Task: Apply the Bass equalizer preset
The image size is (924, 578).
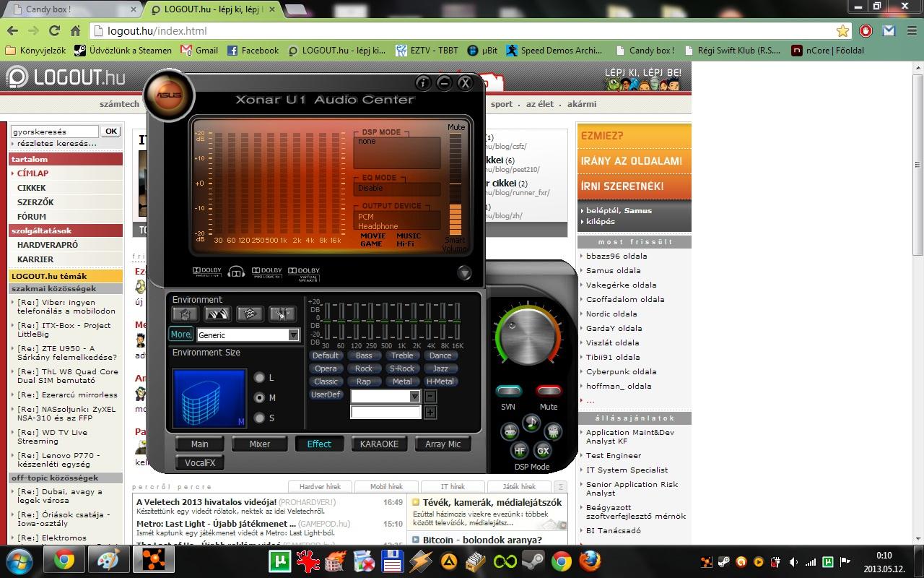Action: click(x=364, y=355)
